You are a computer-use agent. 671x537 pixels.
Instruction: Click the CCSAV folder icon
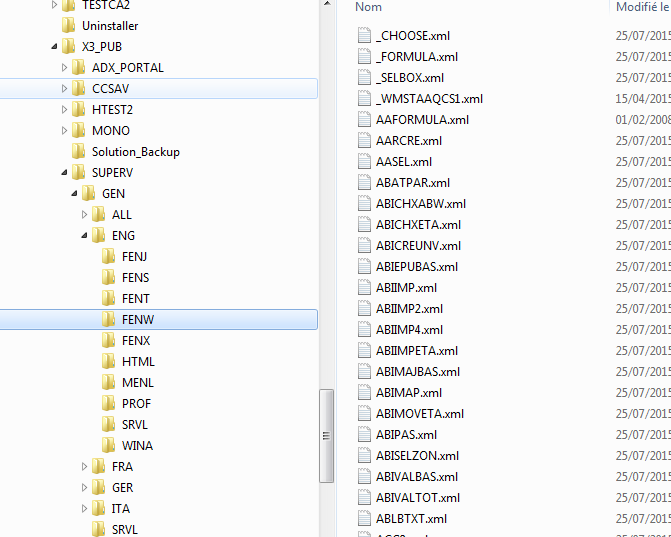pos(79,89)
